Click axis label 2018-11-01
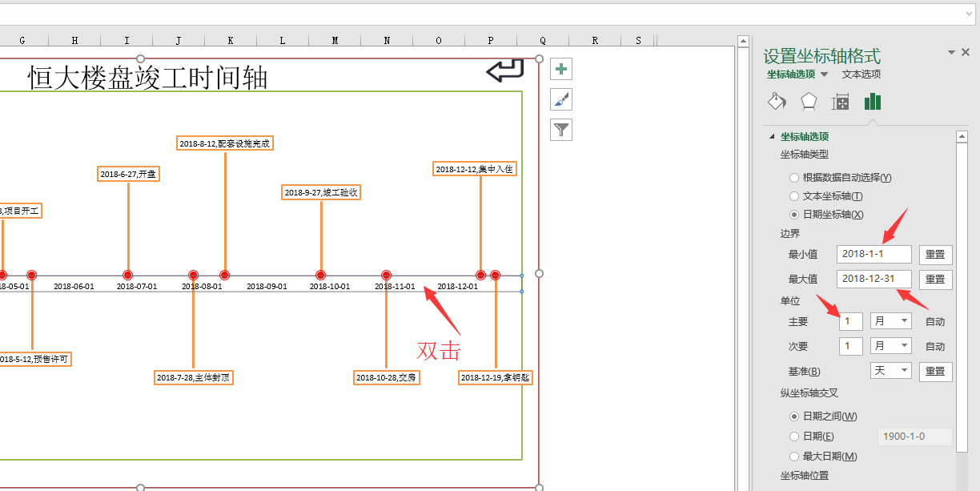Screen dimensions: 980x491 [x=396, y=286]
